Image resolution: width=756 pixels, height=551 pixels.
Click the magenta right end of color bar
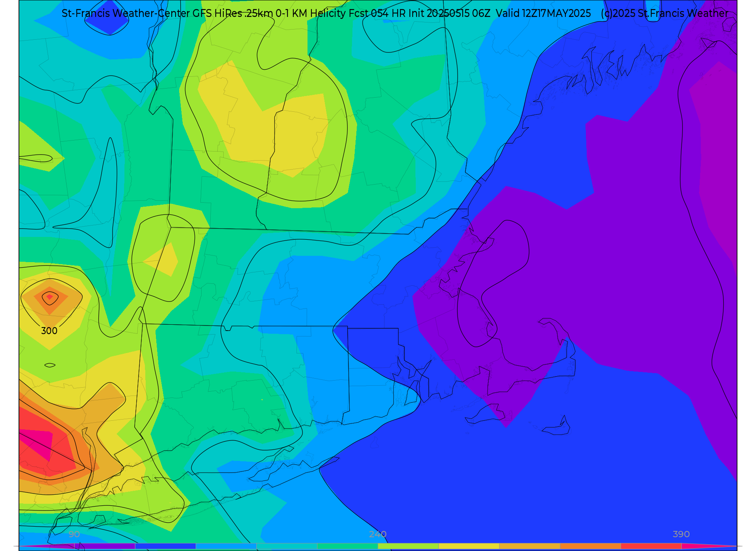point(709,546)
